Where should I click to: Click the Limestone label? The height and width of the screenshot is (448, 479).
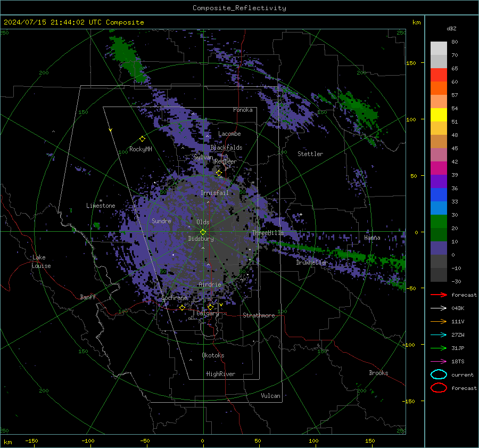[101, 206]
